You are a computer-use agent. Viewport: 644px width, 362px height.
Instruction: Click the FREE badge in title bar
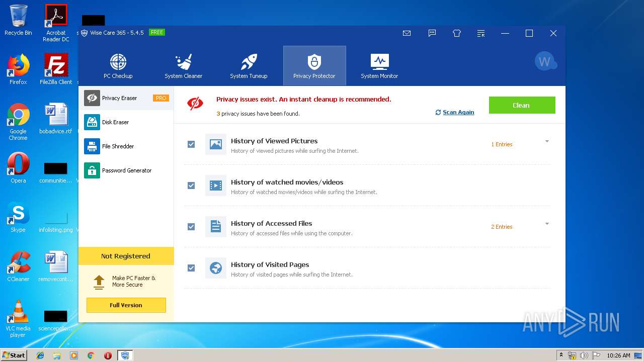coord(157,32)
